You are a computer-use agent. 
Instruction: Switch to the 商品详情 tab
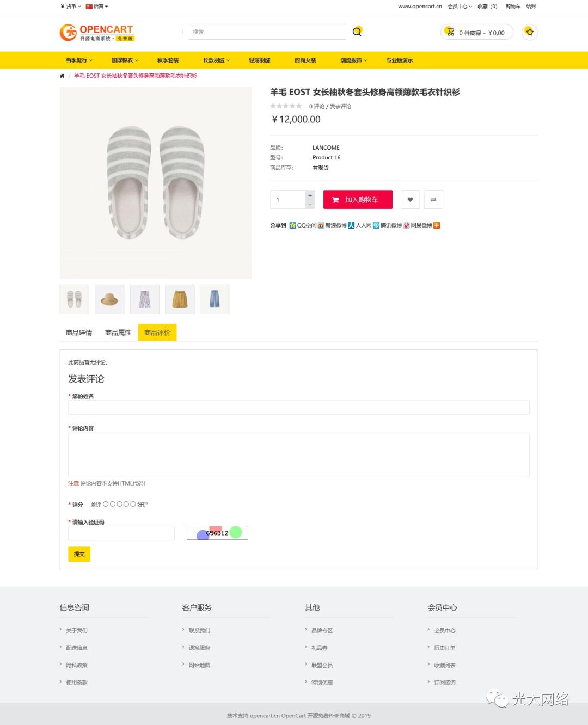click(x=79, y=333)
